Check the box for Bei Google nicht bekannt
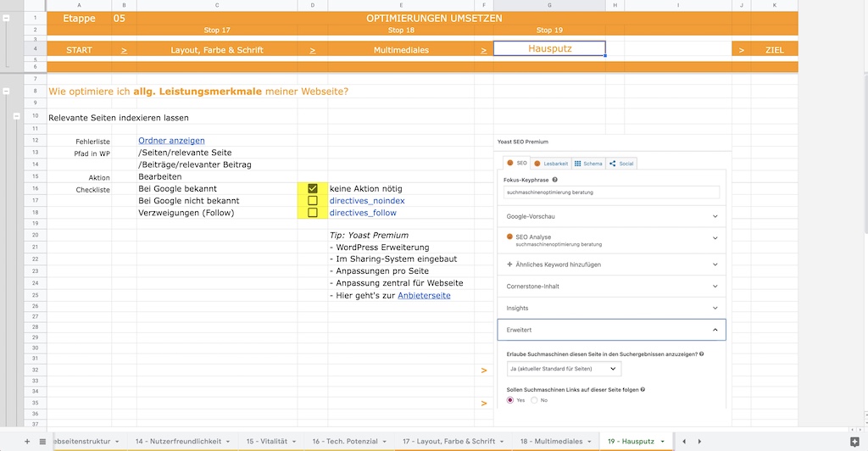 [x=312, y=200]
